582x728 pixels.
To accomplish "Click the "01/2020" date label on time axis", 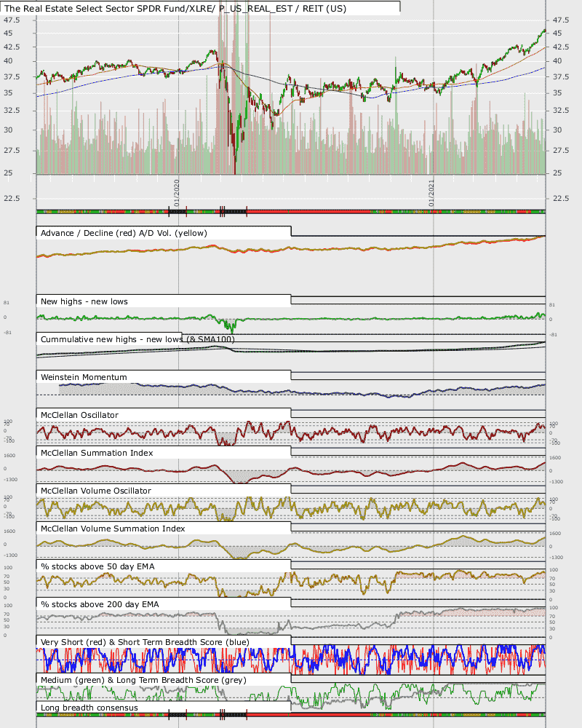I will (x=176, y=193).
